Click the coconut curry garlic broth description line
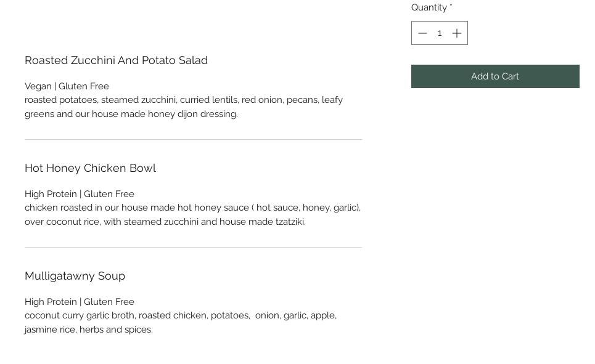The width and height of the screenshot is (595, 364). coord(180,315)
